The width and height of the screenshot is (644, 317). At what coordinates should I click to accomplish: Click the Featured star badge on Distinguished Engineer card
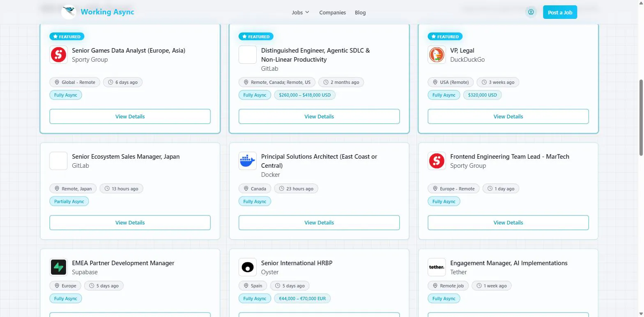tap(256, 37)
